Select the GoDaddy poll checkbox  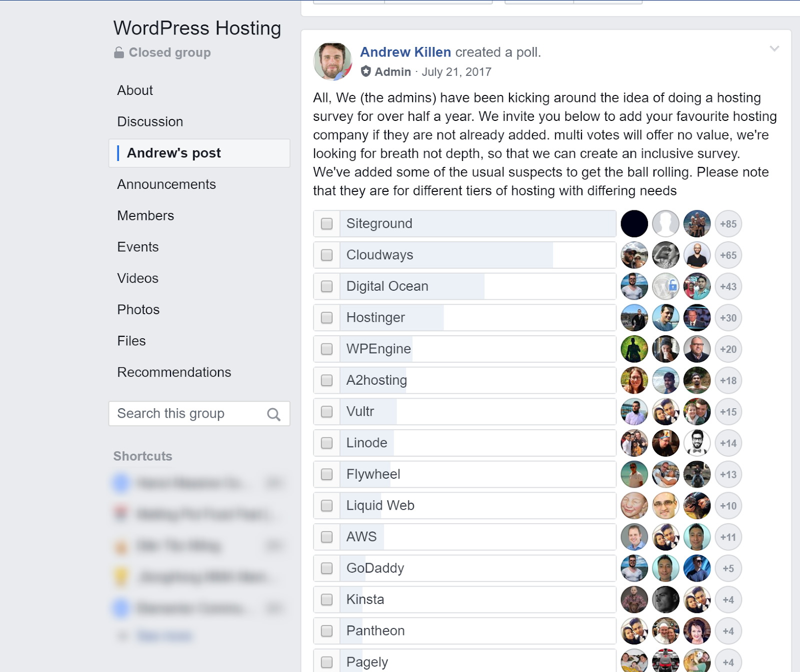pos(326,568)
